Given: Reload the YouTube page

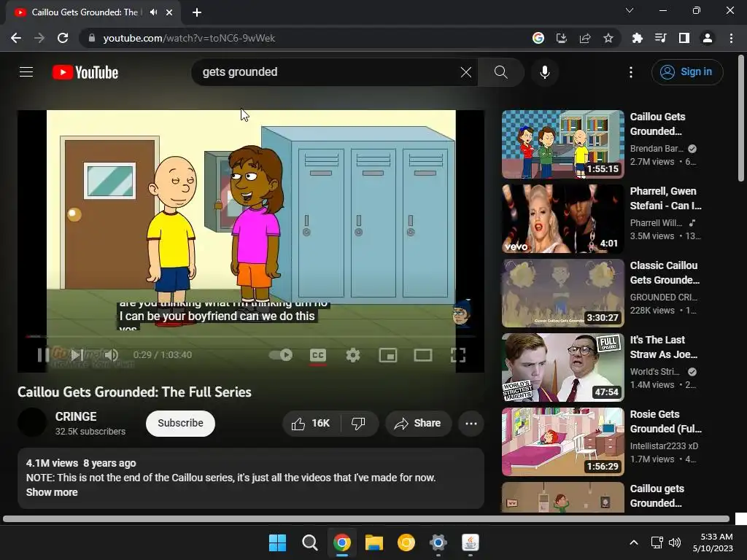Looking at the screenshot, I should [63, 38].
